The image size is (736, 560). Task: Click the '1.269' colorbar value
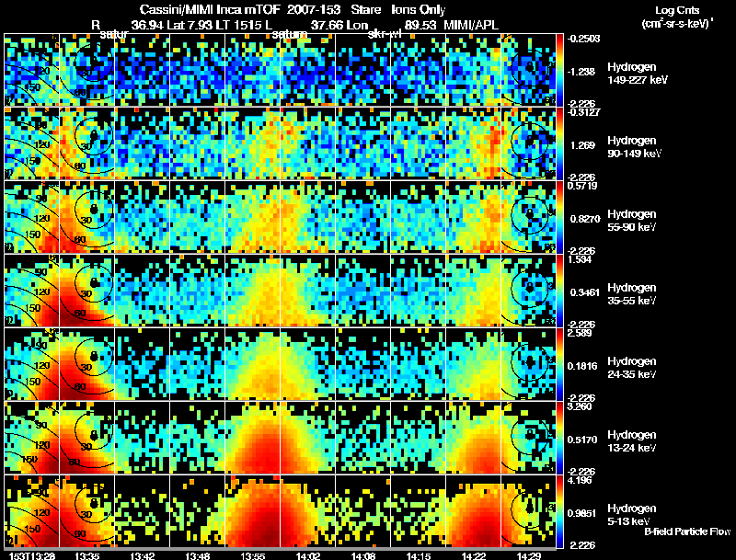[582, 145]
